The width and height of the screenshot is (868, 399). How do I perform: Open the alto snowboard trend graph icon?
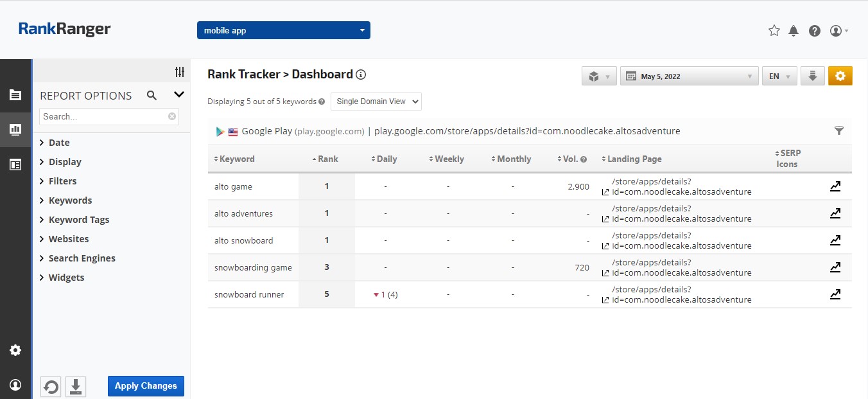(x=835, y=240)
